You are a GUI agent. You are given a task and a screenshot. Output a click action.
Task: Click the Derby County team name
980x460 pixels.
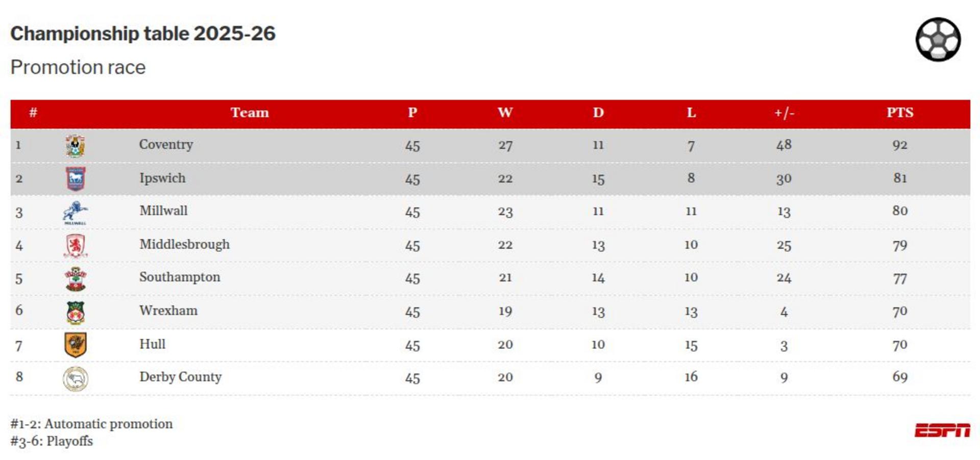180,377
